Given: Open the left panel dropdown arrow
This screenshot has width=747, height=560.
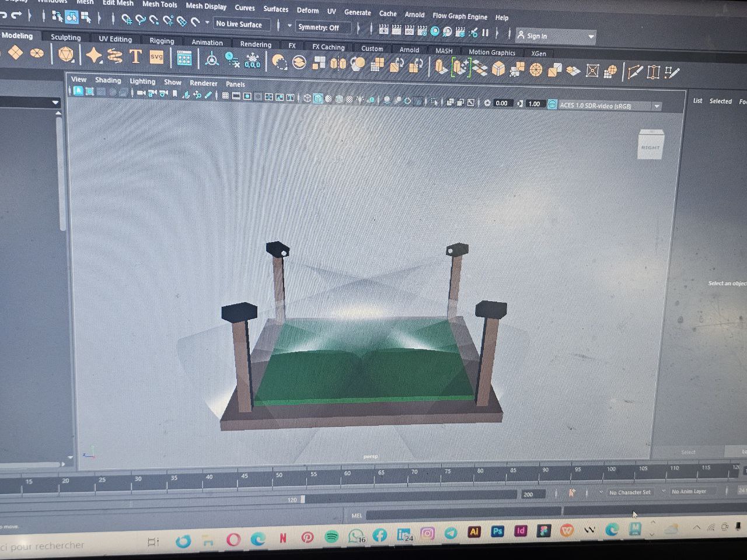Looking at the screenshot, I should (55, 103).
